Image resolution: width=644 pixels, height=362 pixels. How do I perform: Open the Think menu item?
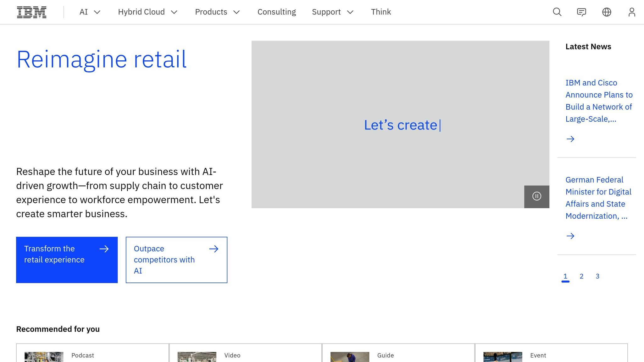click(381, 12)
